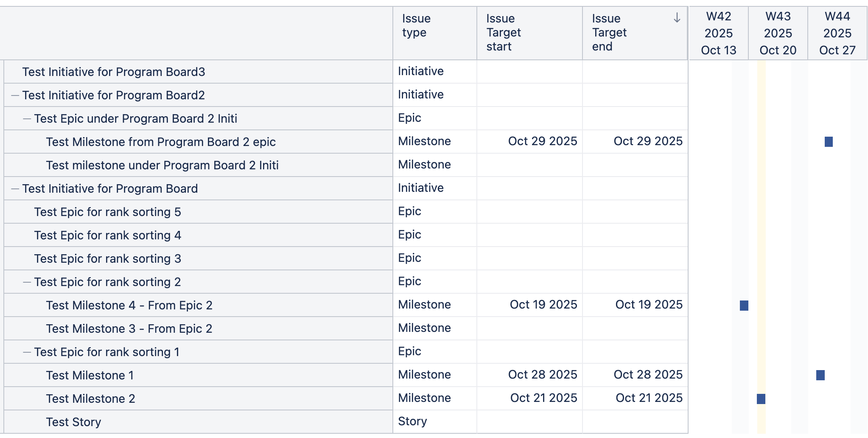This screenshot has width=868, height=438.
Task: Select the Test Story row
Action: click(x=73, y=422)
